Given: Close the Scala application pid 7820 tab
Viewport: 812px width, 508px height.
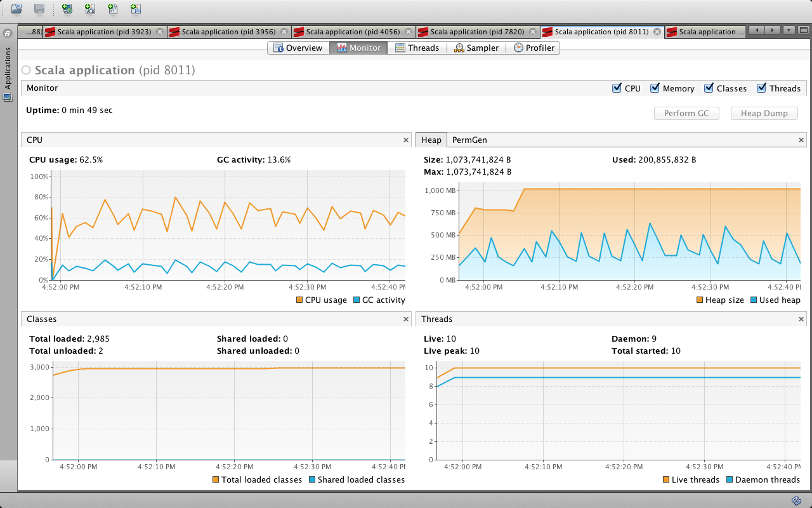Looking at the screenshot, I should tap(533, 32).
